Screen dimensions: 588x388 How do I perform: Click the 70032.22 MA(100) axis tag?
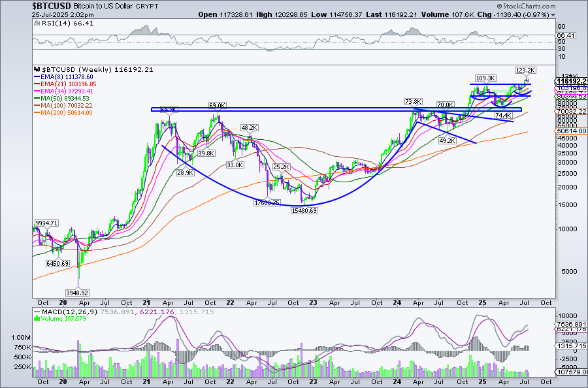(x=570, y=111)
